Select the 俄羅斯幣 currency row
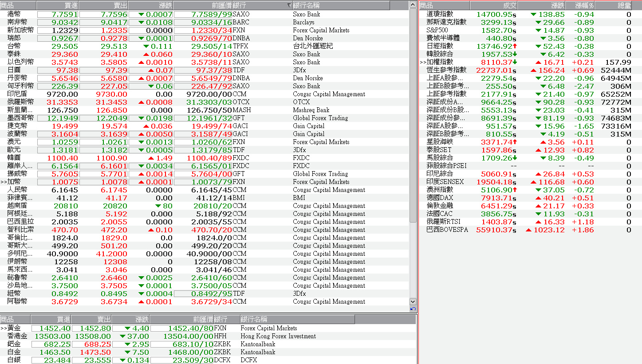 [x=204, y=102]
